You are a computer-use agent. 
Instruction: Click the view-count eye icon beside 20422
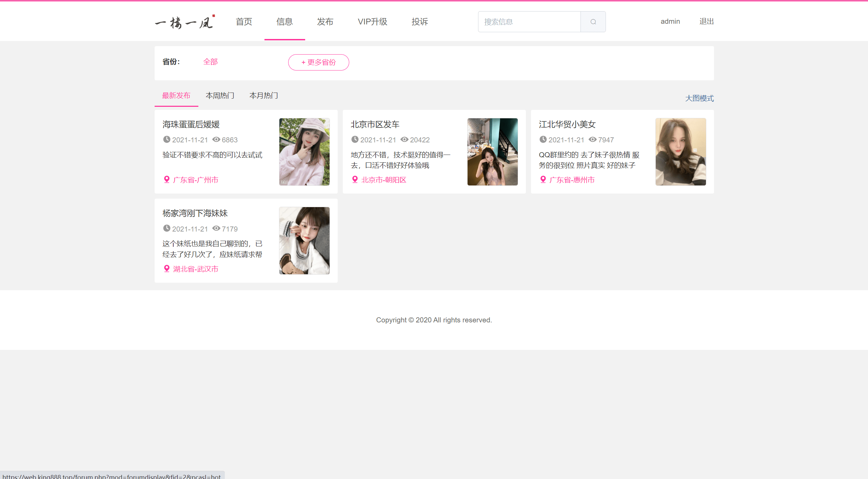404,140
